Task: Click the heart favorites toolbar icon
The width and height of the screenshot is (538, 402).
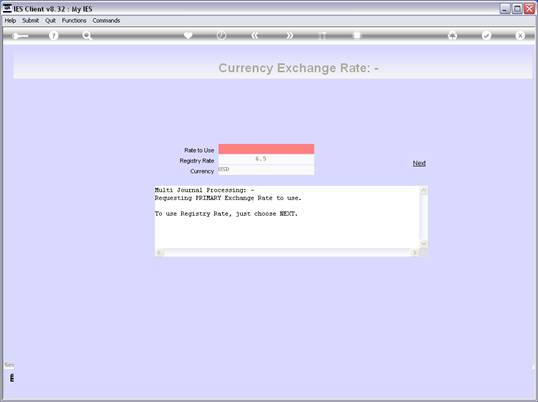Action: pos(188,35)
